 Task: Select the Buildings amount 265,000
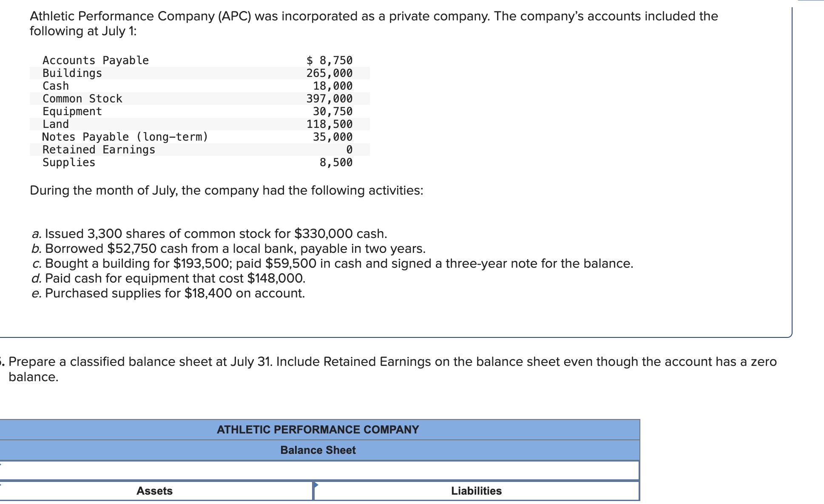[330, 73]
